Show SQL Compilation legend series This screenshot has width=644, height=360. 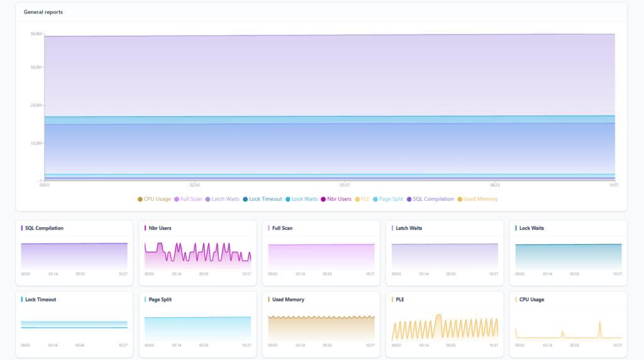pyautogui.click(x=430, y=199)
